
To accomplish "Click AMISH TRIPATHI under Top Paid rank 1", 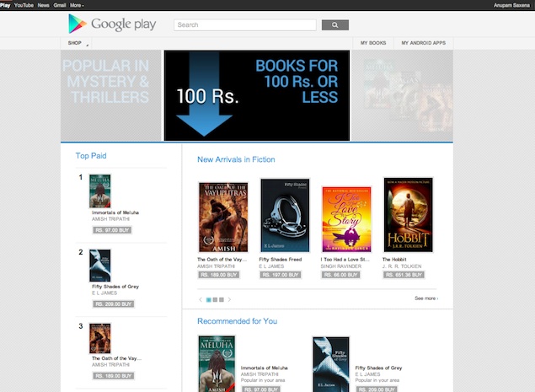I will [x=110, y=219].
